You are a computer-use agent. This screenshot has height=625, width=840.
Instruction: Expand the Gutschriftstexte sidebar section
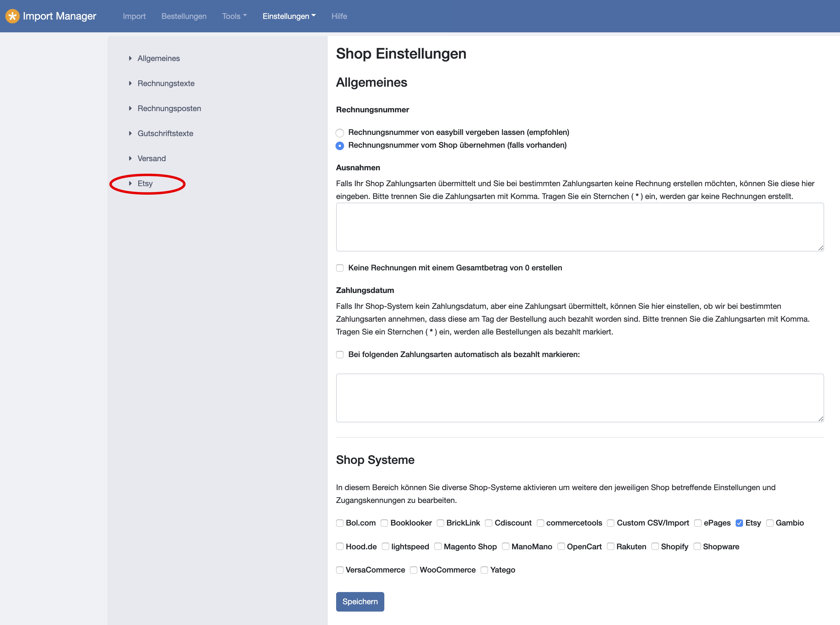click(x=165, y=133)
